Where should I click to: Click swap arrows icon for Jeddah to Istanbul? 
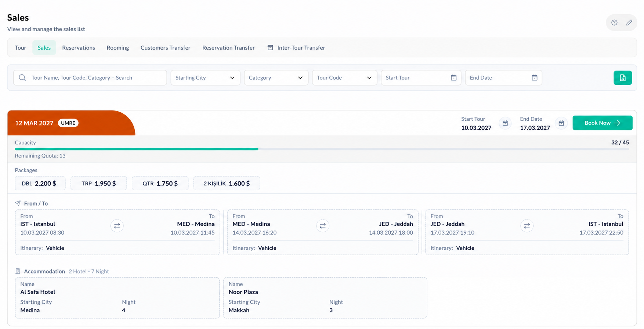coord(527,226)
